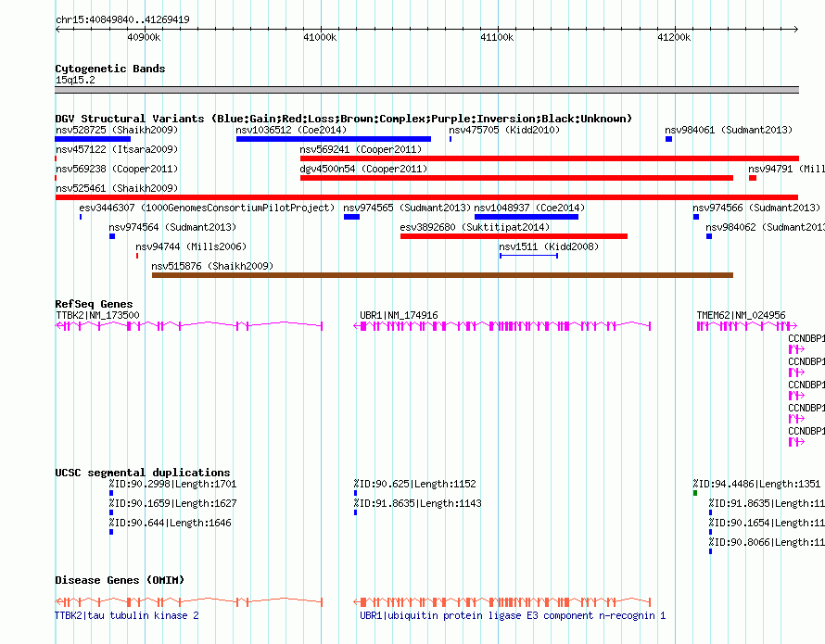Open variant label nsv457122 (Itsara2009)
The width and height of the screenshot is (825, 644).
(117, 149)
